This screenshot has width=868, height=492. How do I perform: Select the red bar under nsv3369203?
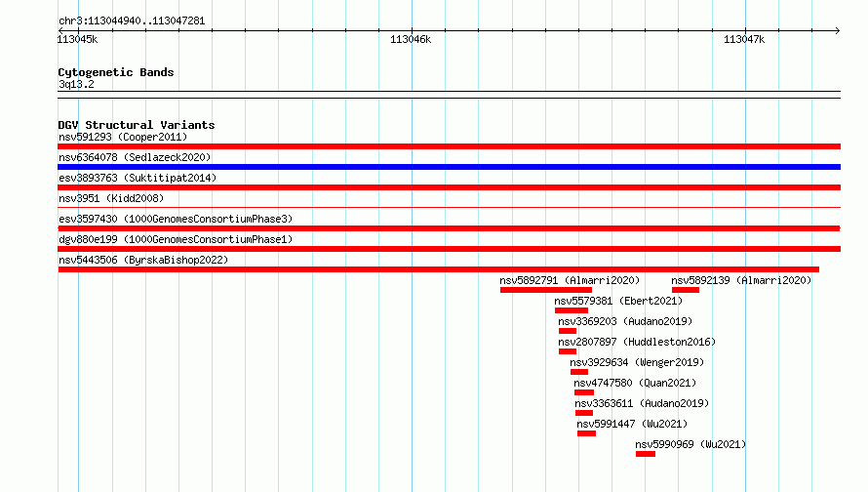point(568,331)
